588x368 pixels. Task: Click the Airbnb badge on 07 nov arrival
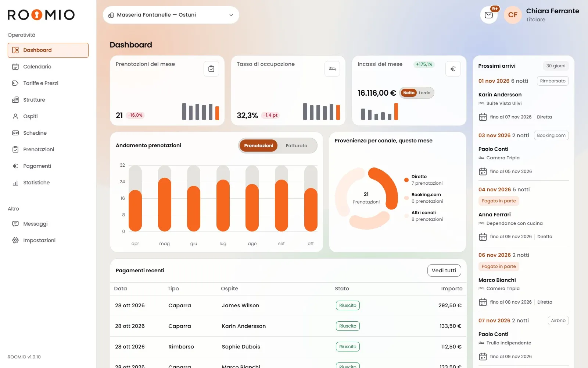click(x=558, y=321)
